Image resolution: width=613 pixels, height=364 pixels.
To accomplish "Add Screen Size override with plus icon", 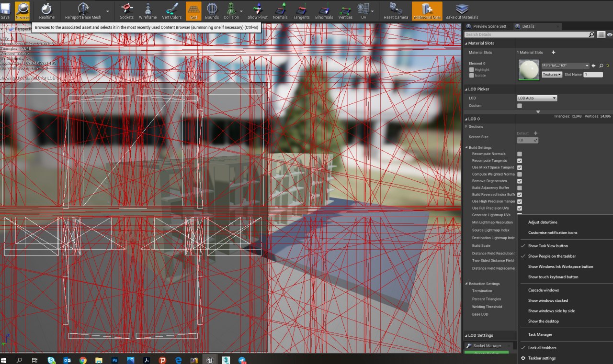I will pos(535,133).
